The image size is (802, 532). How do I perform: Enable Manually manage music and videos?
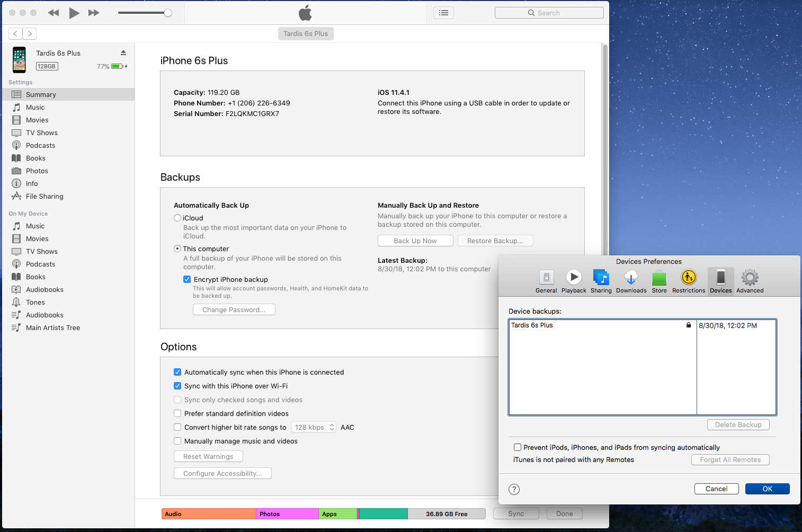point(177,441)
